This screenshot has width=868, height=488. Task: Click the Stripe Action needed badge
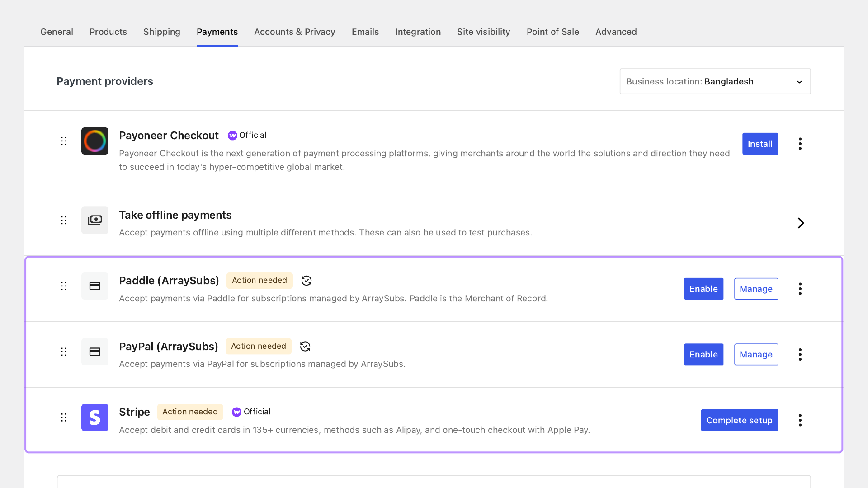[x=190, y=412]
